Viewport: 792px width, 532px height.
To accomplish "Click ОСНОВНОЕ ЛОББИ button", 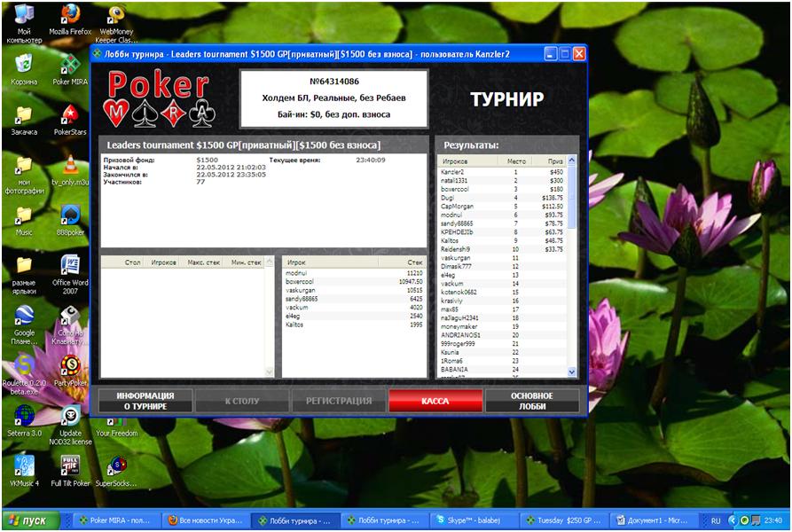I will [x=531, y=401].
